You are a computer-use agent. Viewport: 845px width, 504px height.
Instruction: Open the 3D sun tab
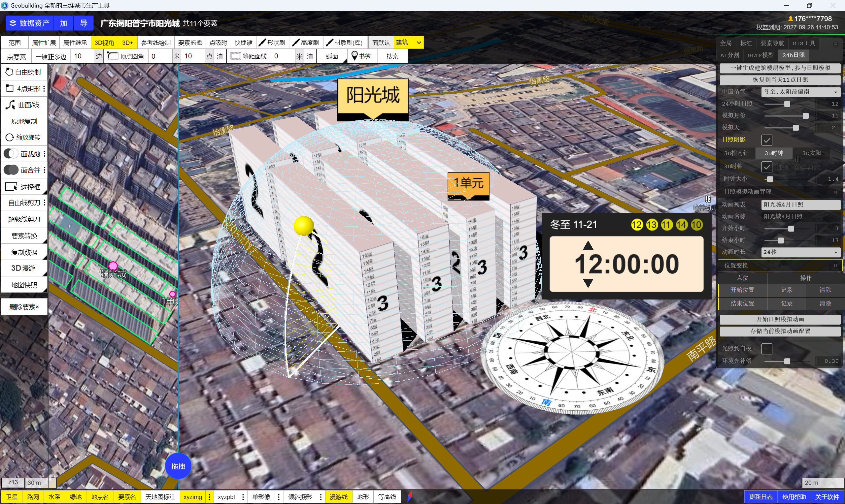[811, 153]
